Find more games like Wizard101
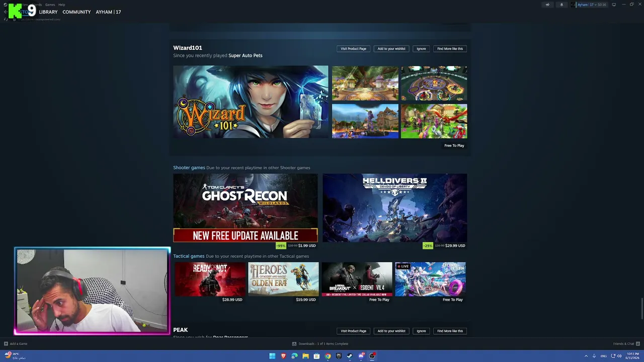This screenshot has height=362, width=644. click(450, 49)
